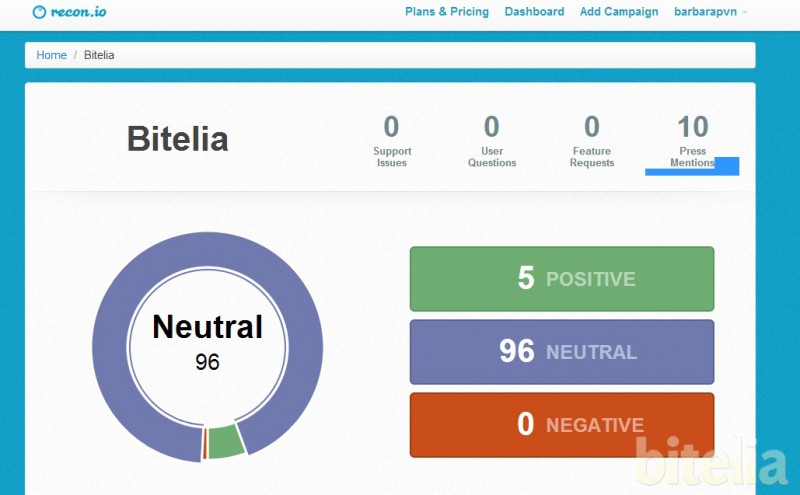Open the Feature Requests count
This screenshot has height=495, width=800.
point(592,141)
